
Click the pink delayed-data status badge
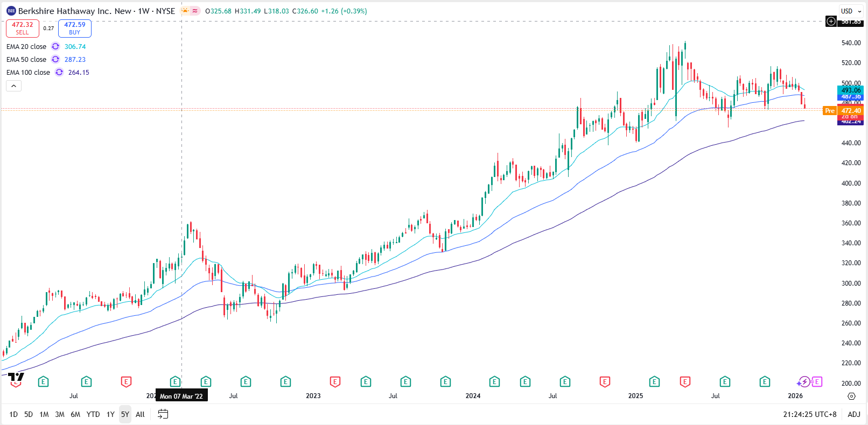[195, 11]
